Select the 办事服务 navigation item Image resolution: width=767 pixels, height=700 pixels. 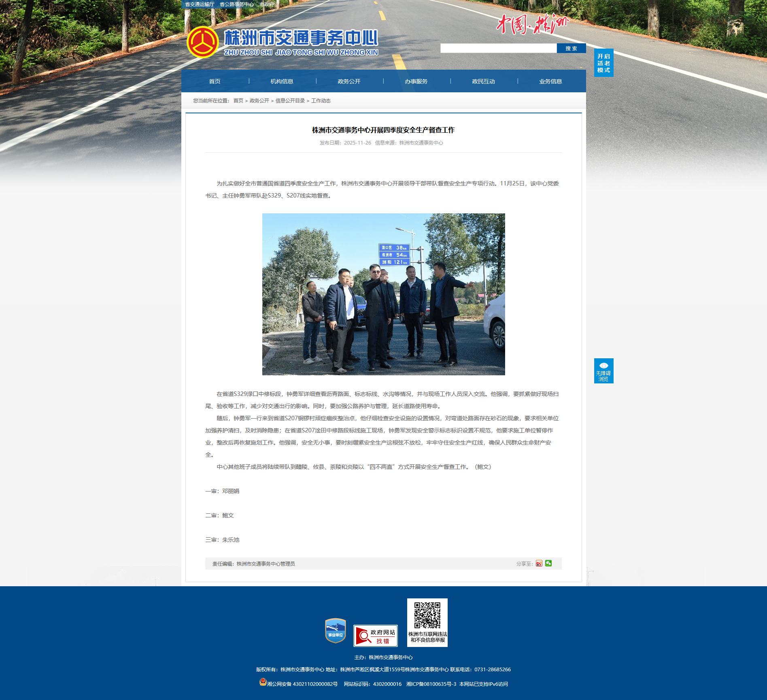point(416,81)
